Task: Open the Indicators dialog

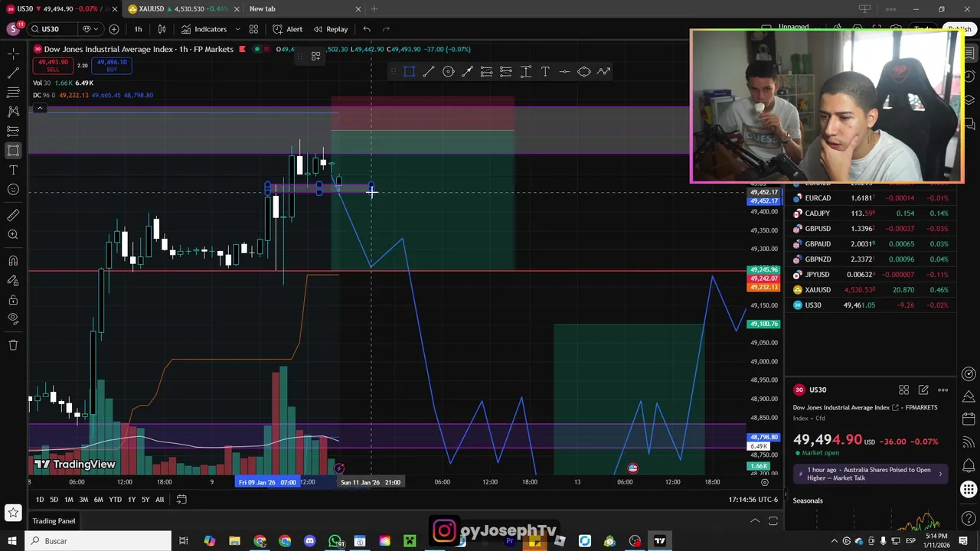Action: coord(204,29)
